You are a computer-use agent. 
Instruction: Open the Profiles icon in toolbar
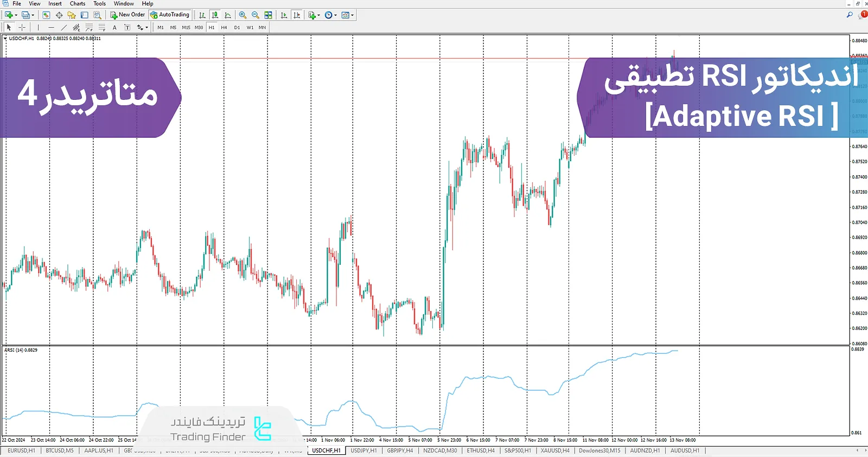25,15
